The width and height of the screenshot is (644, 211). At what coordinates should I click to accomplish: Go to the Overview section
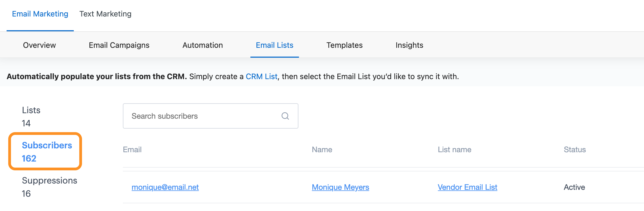click(39, 45)
